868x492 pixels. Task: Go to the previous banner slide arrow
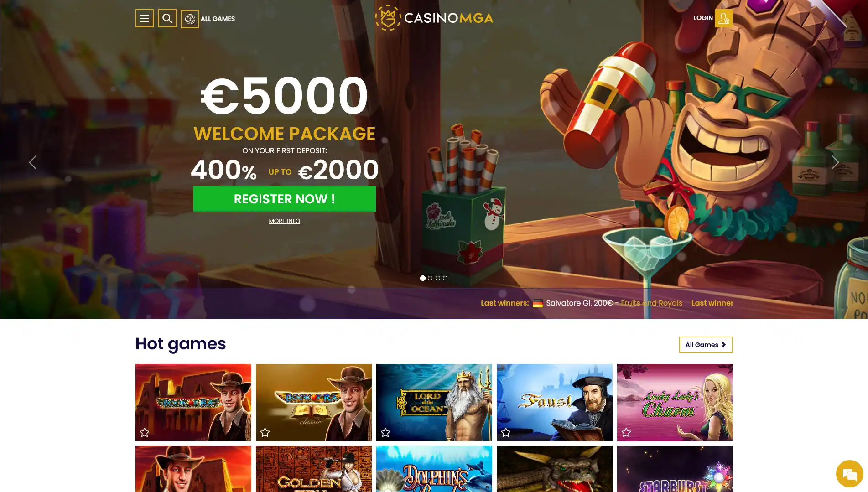33,162
